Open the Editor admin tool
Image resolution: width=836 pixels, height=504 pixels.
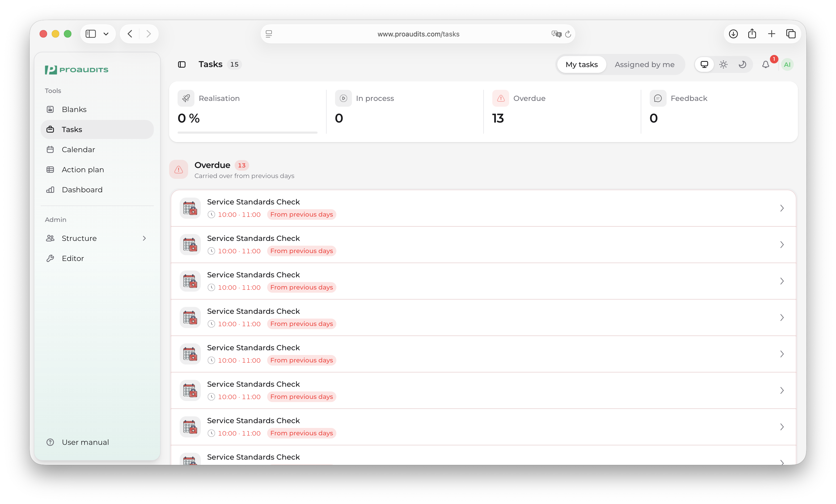coord(97,258)
